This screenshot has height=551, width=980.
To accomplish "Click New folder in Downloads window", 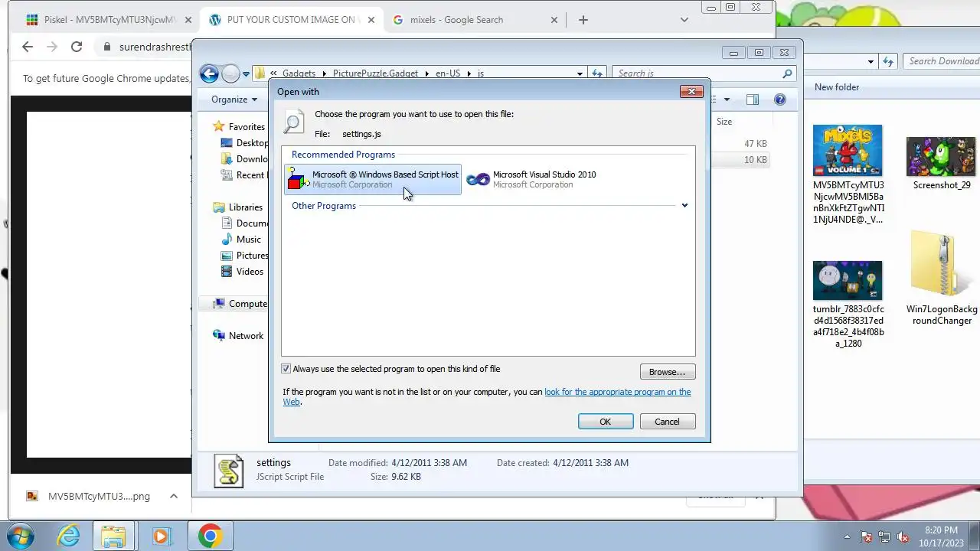I will pyautogui.click(x=837, y=87).
